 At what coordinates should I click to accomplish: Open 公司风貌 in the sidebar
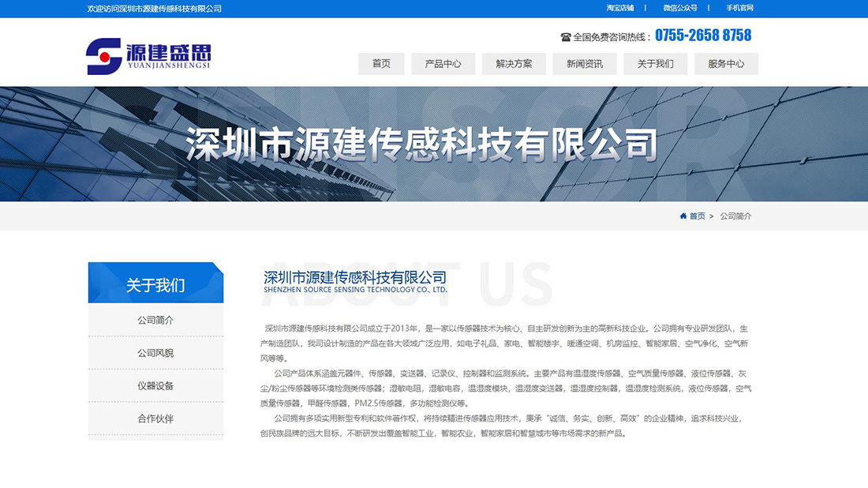(x=155, y=353)
